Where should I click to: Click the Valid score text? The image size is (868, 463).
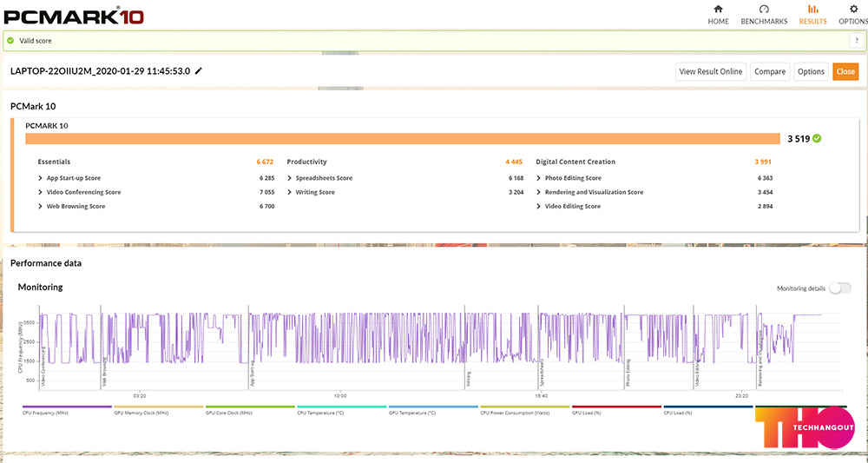pos(36,41)
